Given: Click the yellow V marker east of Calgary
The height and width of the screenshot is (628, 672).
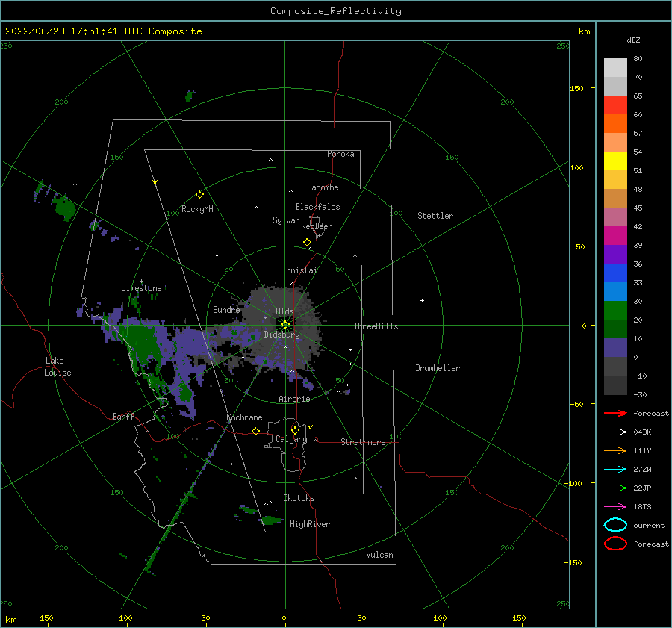Looking at the screenshot, I should coord(311,427).
